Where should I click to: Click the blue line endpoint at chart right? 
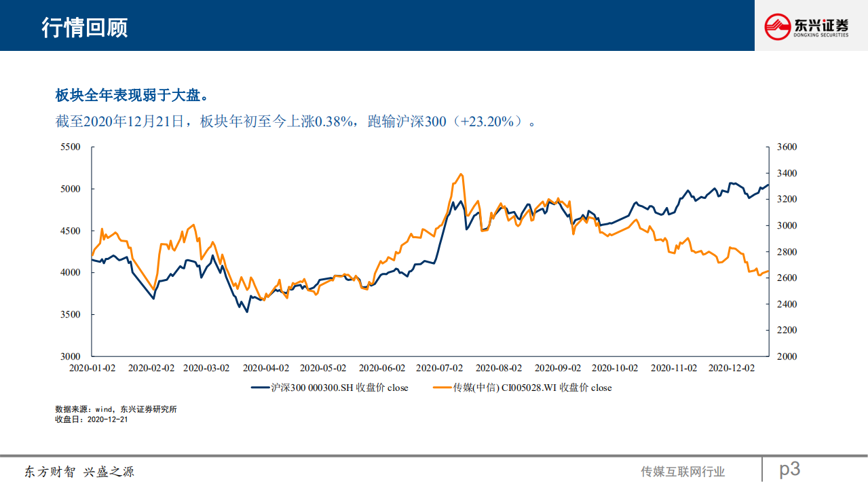pos(768,185)
